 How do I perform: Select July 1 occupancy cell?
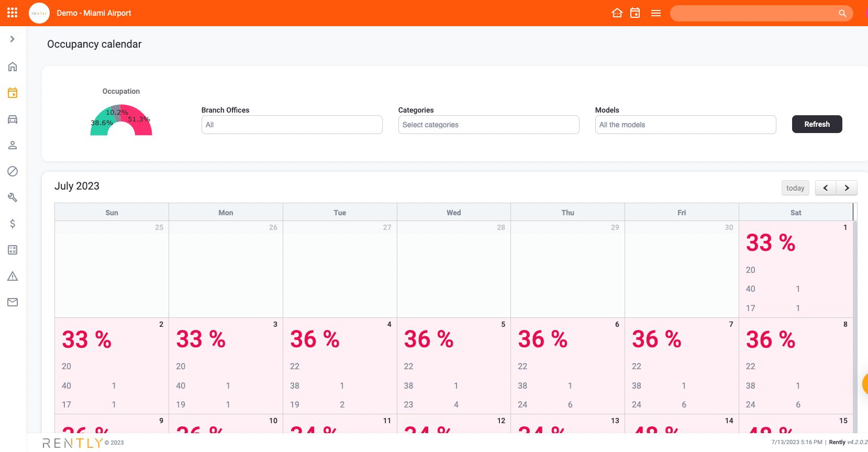coord(796,269)
